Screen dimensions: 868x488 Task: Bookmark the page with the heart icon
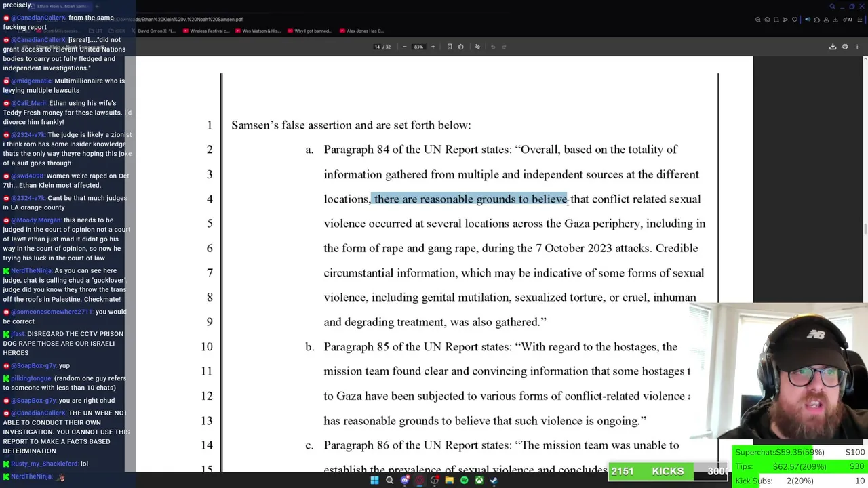(x=795, y=20)
